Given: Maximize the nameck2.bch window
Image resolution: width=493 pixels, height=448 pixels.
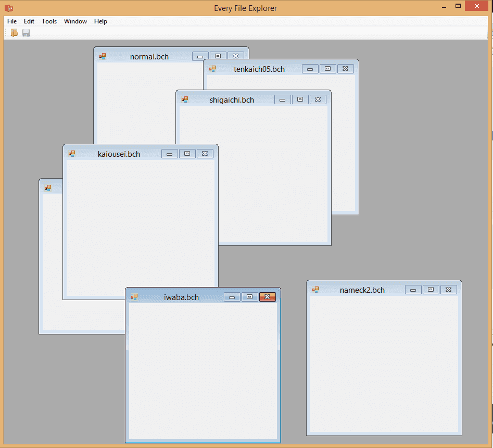Looking at the screenshot, I should [431, 290].
